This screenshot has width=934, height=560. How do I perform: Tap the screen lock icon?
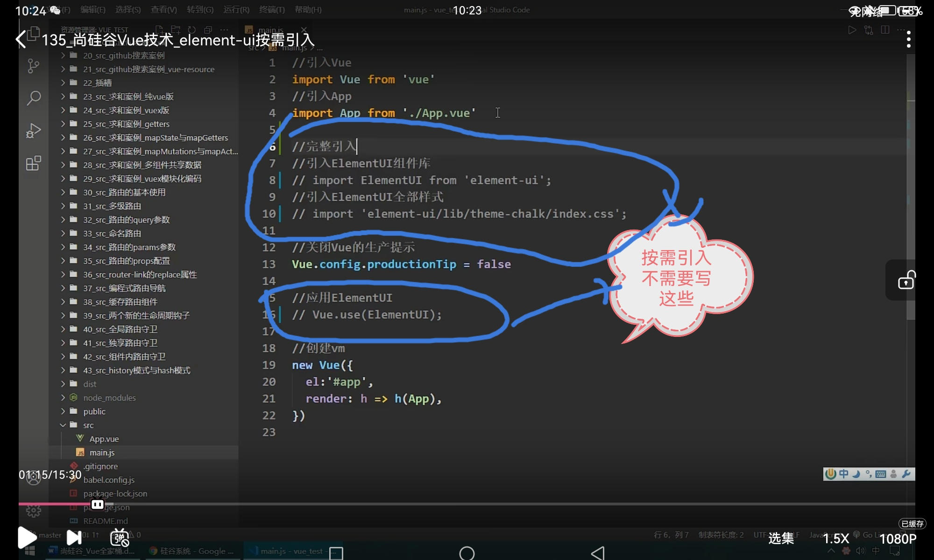(906, 280)
